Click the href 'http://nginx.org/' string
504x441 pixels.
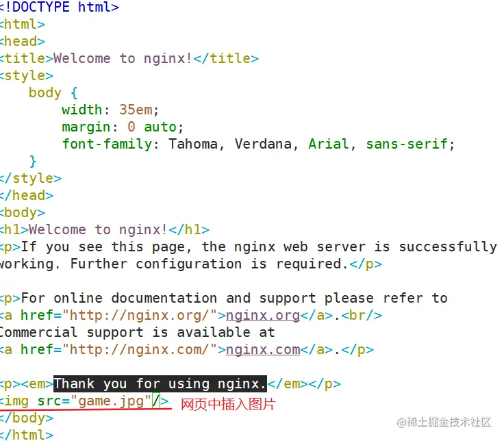140,315
